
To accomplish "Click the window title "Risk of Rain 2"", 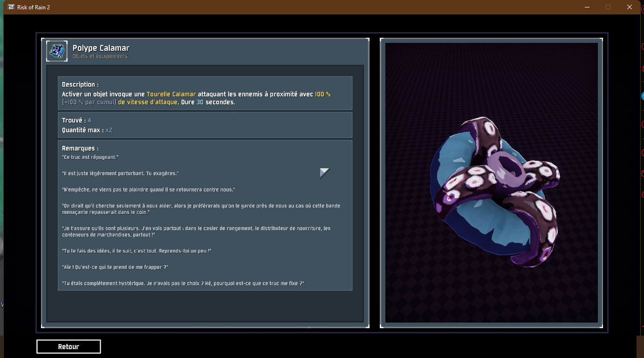I will point(34,7).
